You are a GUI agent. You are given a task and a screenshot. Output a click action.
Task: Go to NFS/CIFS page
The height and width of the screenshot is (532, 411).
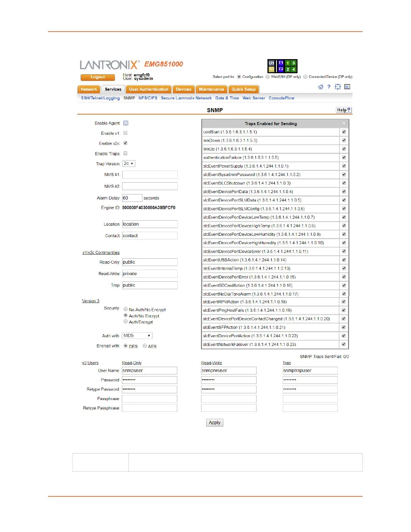[148, 98]
